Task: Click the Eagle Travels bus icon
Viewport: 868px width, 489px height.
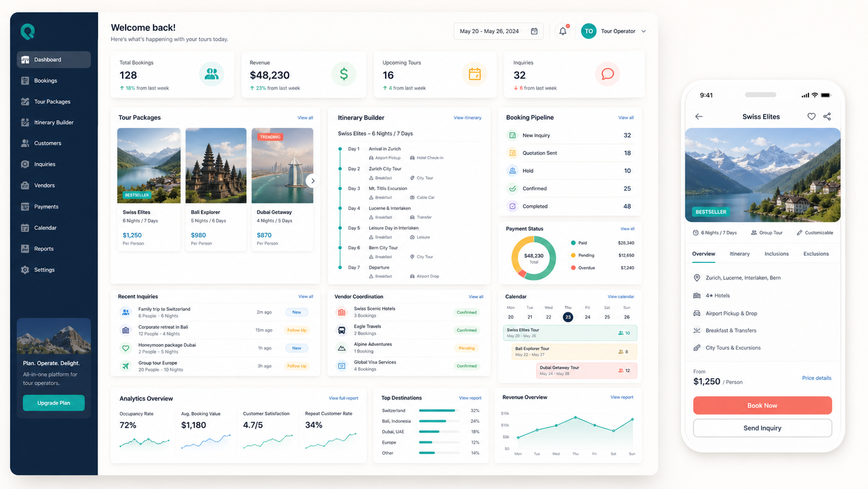Action: point(342,331)
